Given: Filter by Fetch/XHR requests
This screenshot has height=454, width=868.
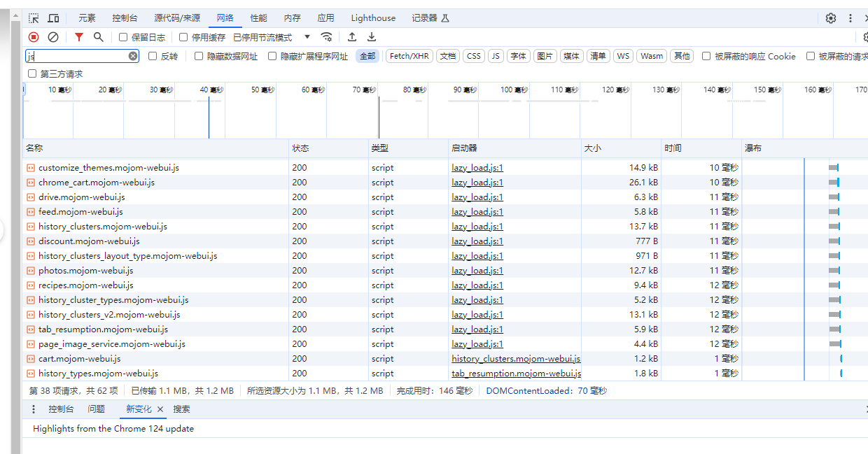Looking at the screenshot, I should (409, 56).
